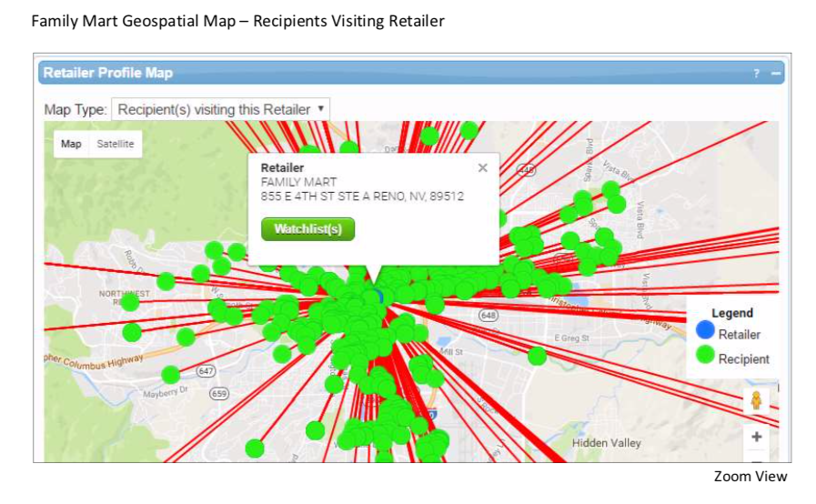Zoom in on the map
816x504 pixels.
(757, 437)
